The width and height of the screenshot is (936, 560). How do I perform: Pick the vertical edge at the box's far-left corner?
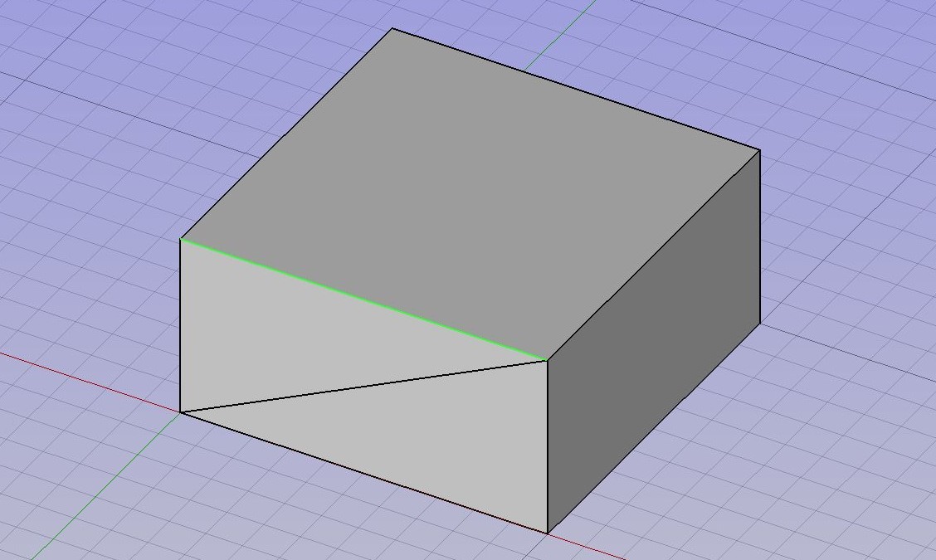coord(180,325)
